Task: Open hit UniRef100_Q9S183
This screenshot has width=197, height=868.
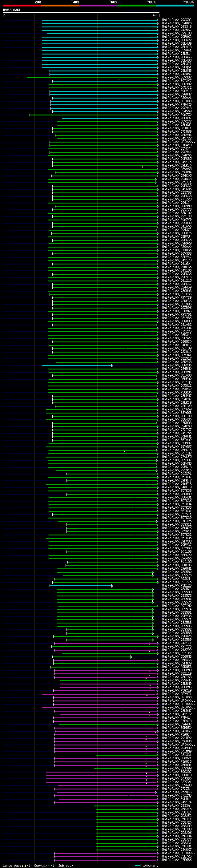Action: 177,33
